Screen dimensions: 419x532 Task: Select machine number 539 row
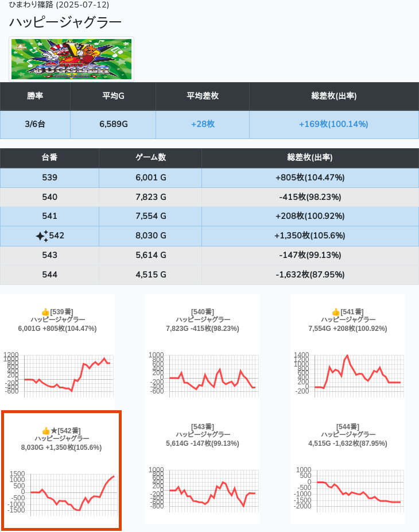coord(49,178)
